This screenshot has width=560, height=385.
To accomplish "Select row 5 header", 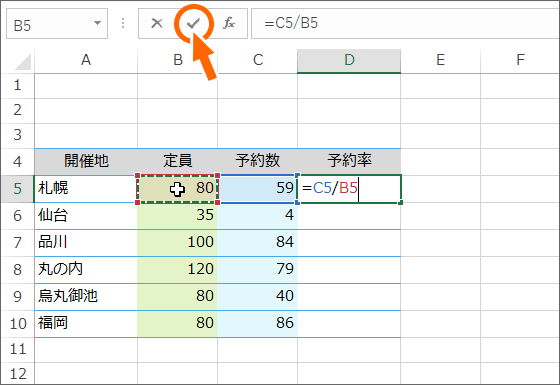I will point(18,189).
